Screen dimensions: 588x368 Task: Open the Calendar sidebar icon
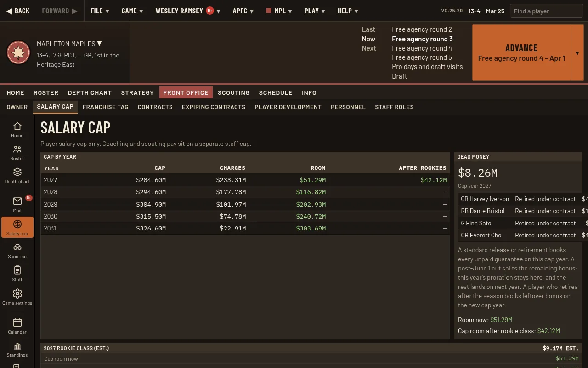pos(17,326)
